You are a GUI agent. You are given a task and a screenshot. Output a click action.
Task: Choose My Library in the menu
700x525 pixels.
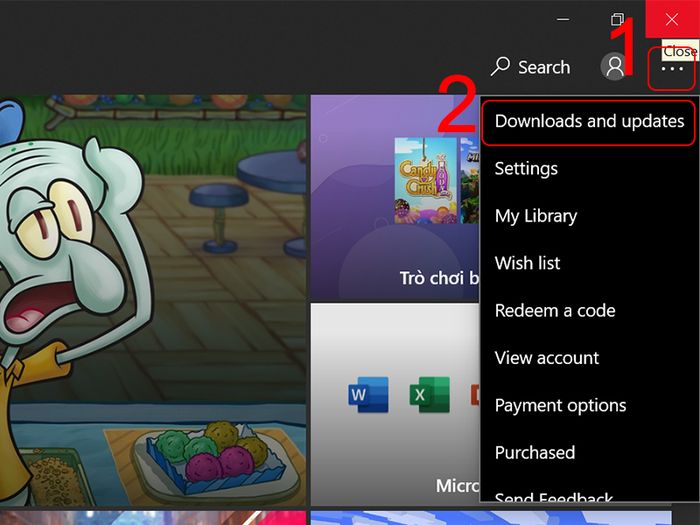pos(589,216)
